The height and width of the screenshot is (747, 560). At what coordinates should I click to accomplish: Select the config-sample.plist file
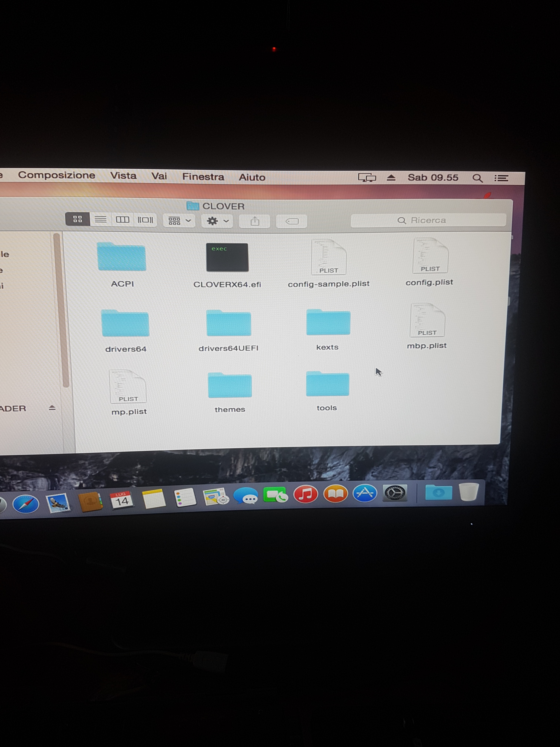pyautogui.click(x=329, y=257)
